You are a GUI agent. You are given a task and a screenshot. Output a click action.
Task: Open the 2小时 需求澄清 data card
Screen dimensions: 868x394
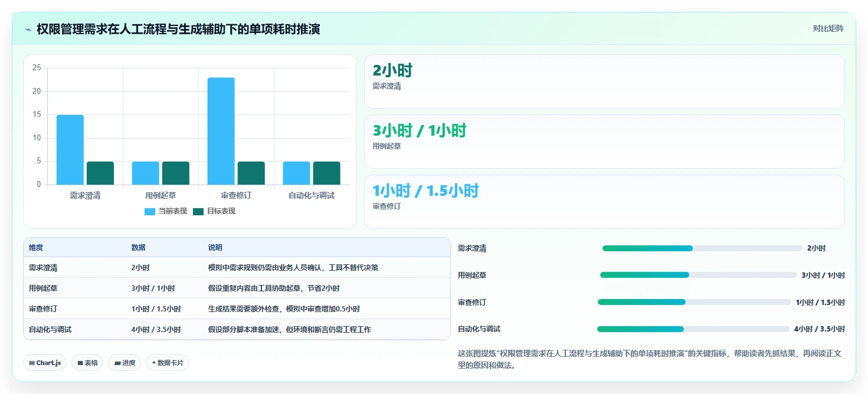[604, 81]
